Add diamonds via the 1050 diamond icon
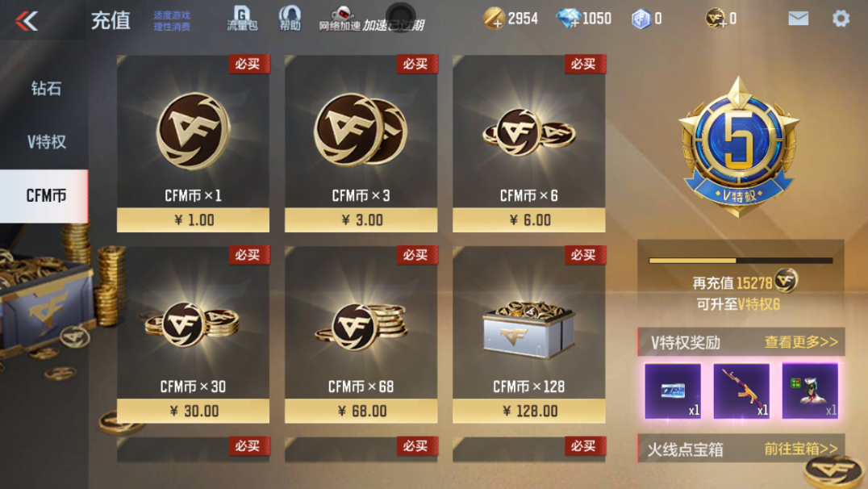Viewport: 868px width, 489px height. pos(568,19)
